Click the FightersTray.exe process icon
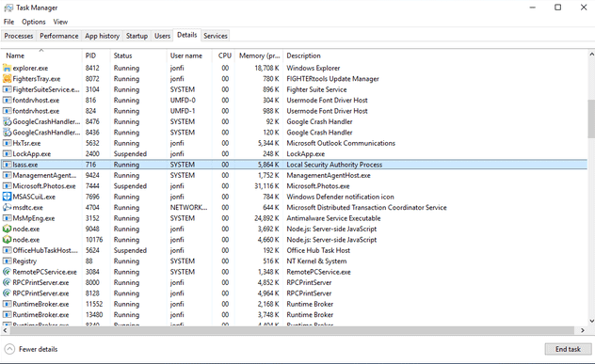 [7, 79]
